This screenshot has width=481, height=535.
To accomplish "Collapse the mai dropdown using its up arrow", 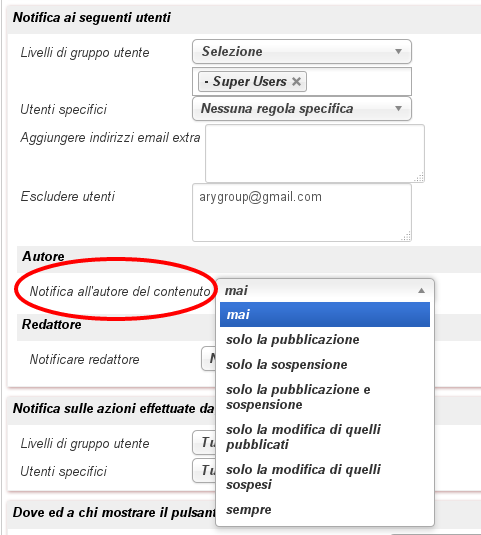I will click(421, 291).
